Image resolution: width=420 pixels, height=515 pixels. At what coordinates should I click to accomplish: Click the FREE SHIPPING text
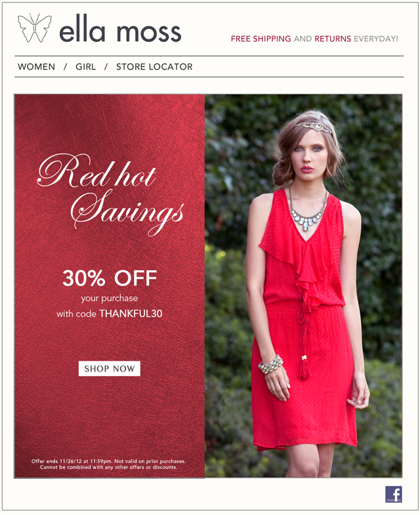261,39
